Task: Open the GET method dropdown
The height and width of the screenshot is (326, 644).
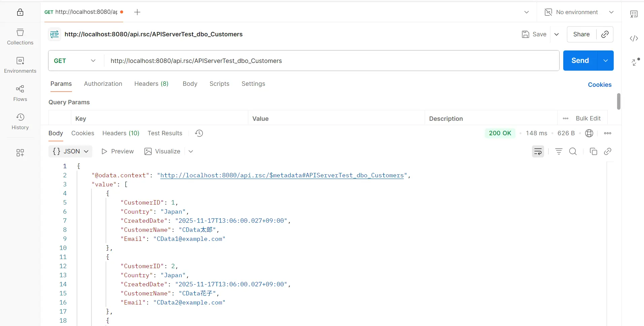Action: pos(75,61)
